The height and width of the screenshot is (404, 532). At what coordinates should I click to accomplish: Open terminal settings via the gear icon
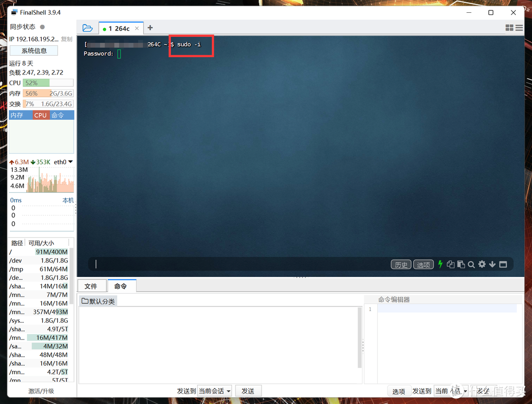(482, 264)
